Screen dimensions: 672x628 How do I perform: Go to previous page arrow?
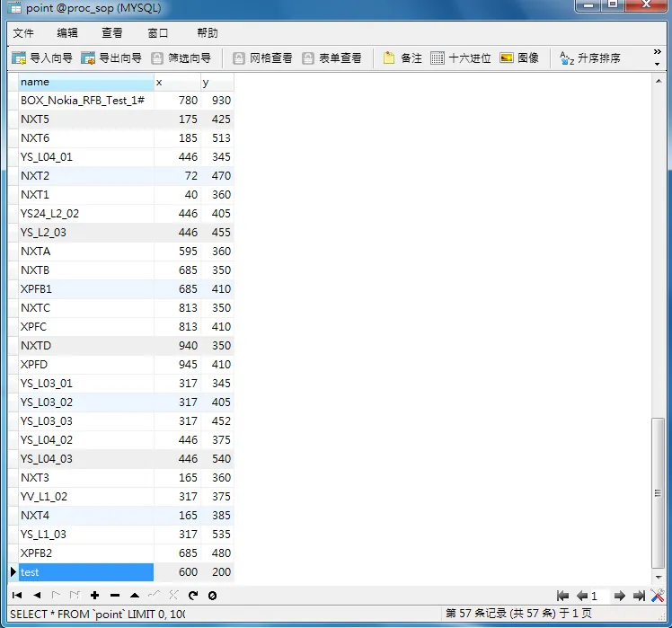[582, 596]
